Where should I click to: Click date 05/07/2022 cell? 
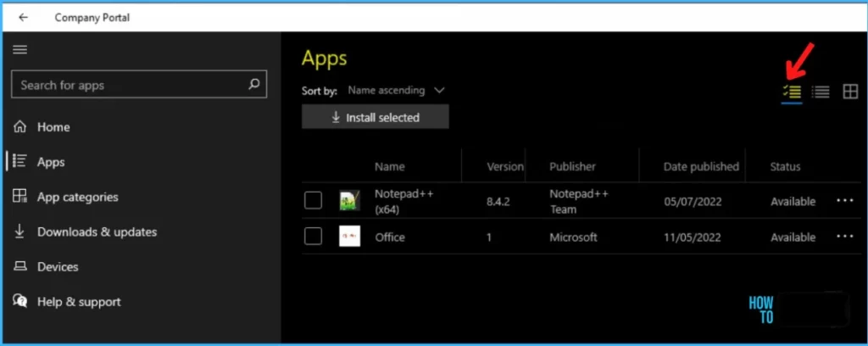coord(693,202)
